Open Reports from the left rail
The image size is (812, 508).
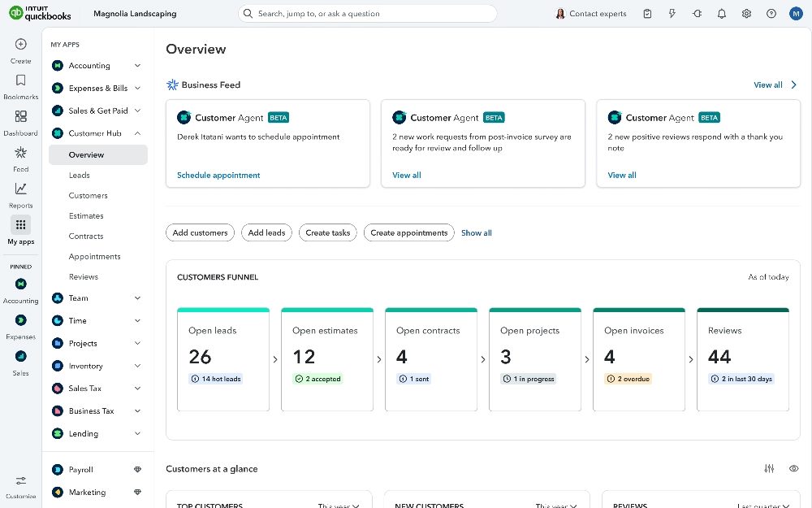21,189
